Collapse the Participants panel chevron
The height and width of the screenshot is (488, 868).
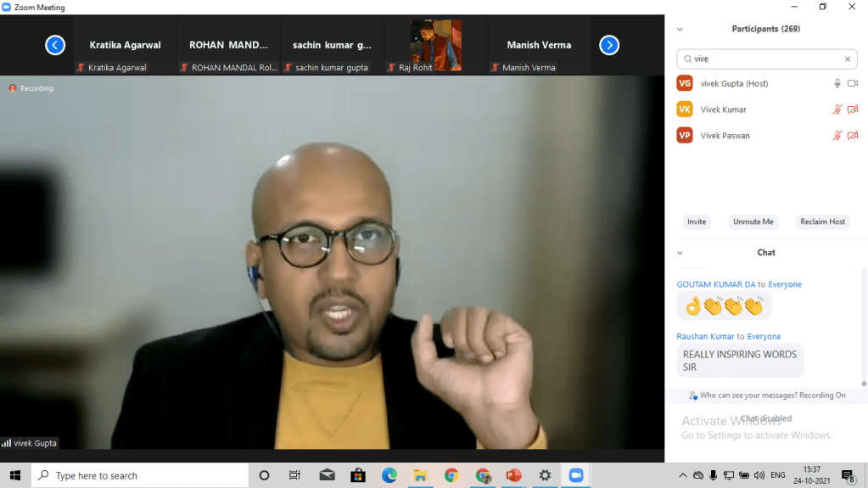point(680,29)
